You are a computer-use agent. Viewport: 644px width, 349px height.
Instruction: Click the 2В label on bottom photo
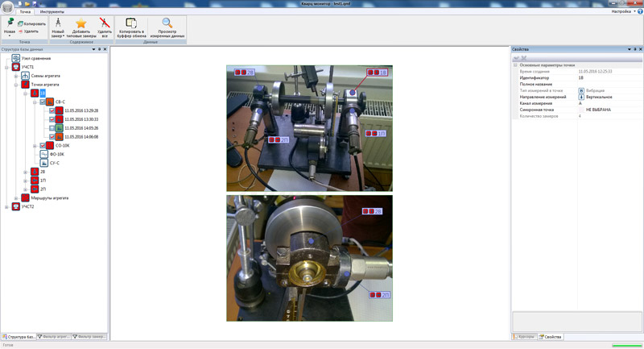372,211
